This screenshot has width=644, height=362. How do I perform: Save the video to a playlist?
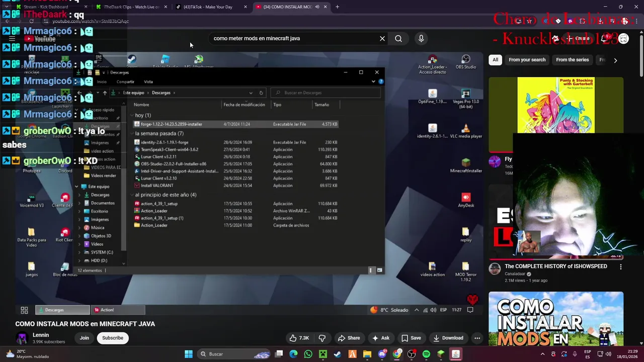(x=411, y=338)
